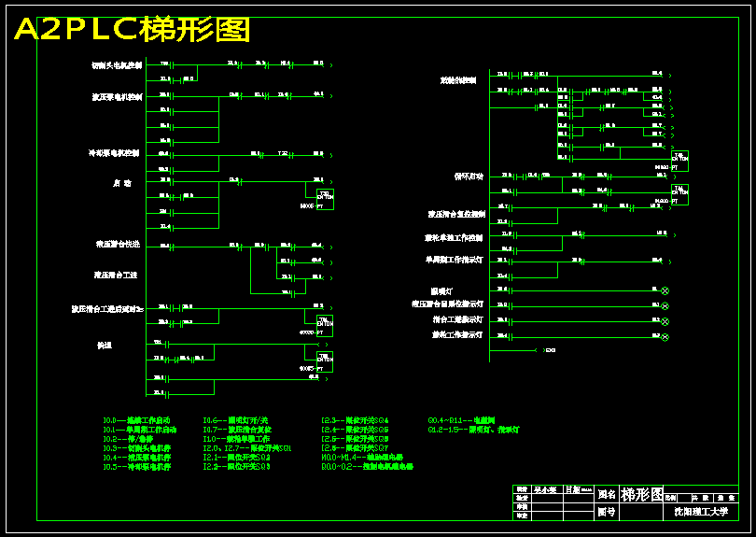This screenshot has height=537, width=756.
Task: Click the legend entry 'I2.4--限位开关SQ5'
Action: tap(355, 430)
